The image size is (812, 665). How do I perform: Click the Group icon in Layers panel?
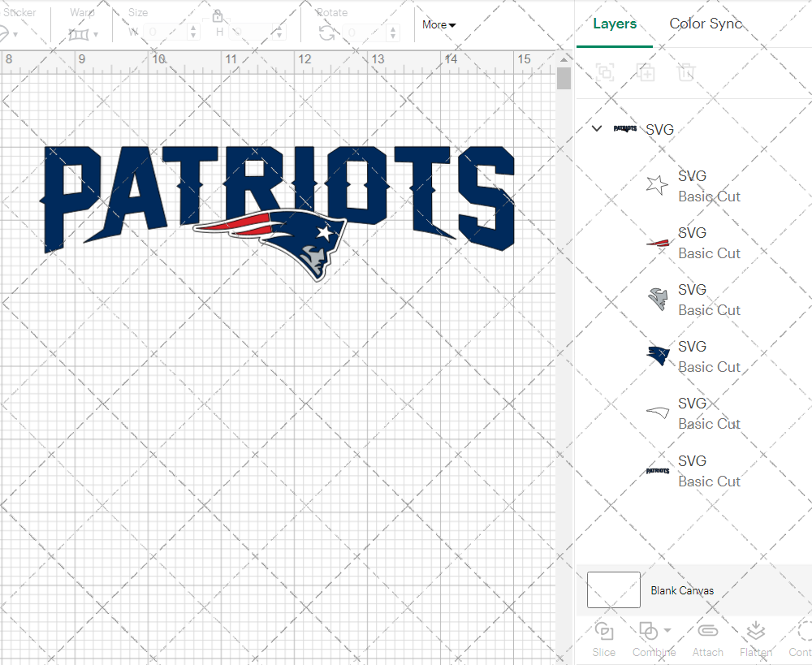[605, 72]
